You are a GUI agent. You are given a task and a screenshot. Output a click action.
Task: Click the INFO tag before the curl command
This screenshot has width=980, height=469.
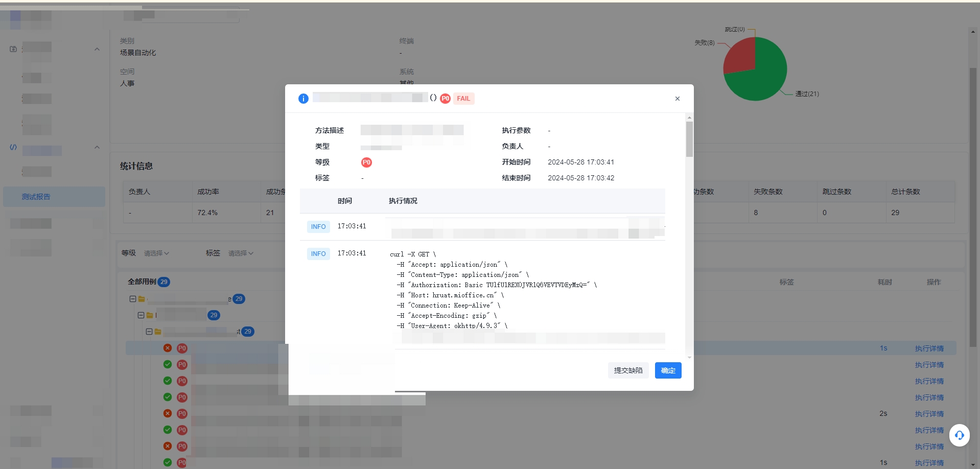[x=318, y=254]
